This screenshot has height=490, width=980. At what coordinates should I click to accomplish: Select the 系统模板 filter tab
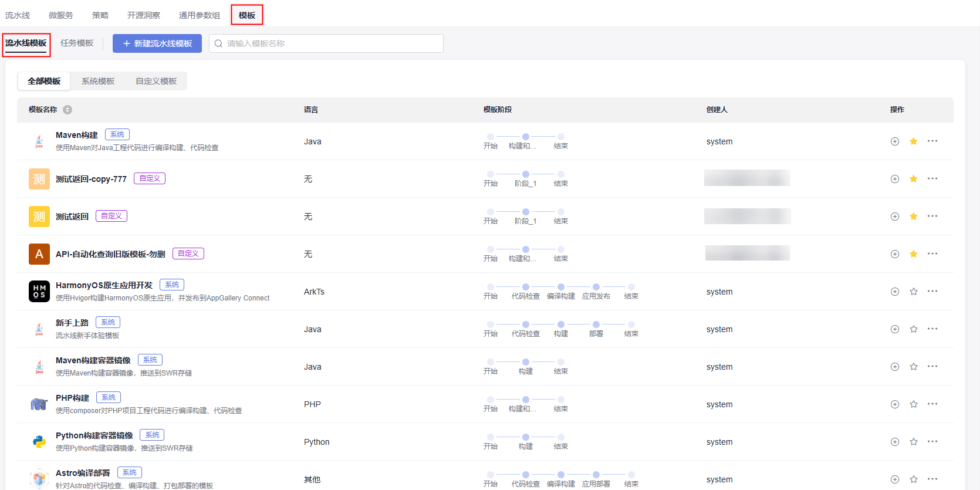point(98,81)
